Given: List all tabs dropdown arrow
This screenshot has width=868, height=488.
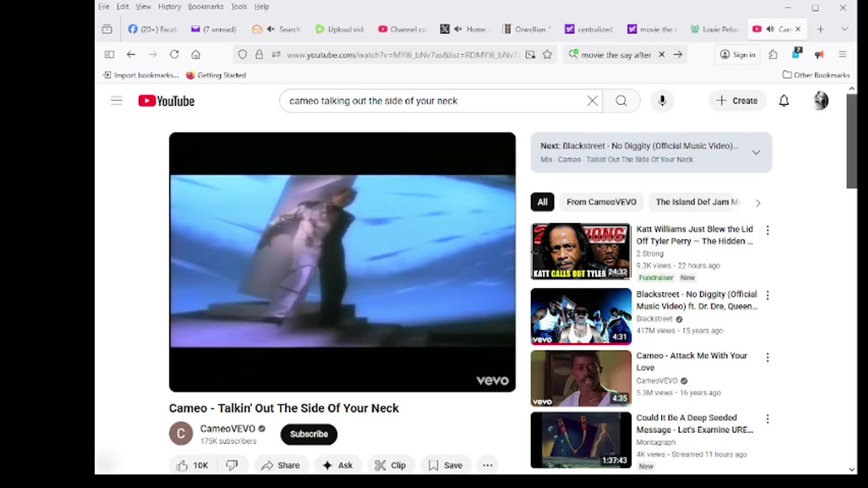Looking at the screenshot, I should [844, 29].
